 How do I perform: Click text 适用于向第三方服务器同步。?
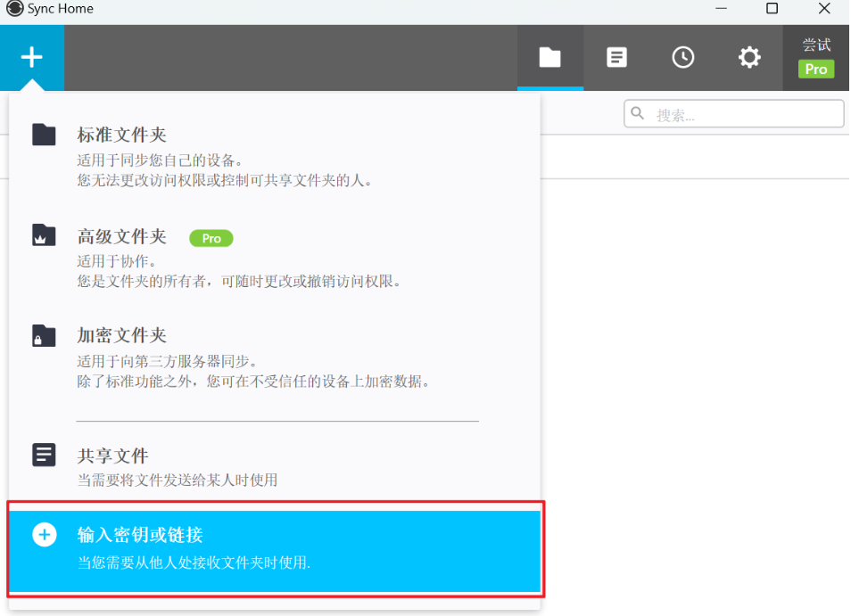pyautogui.click(x=168, y=362)
